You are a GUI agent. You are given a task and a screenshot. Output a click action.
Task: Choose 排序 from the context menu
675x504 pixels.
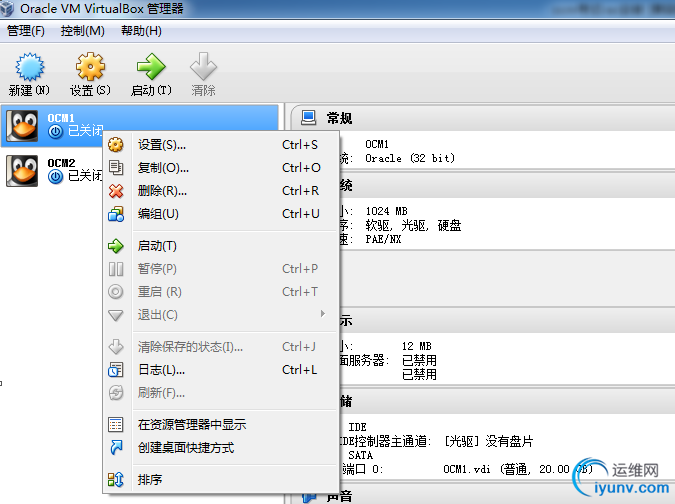[221, 479]
